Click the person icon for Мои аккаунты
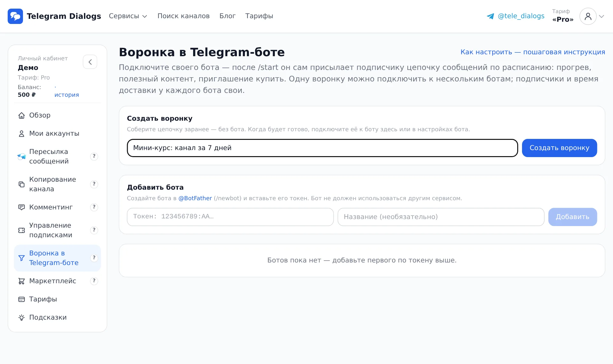 [21, 134]
